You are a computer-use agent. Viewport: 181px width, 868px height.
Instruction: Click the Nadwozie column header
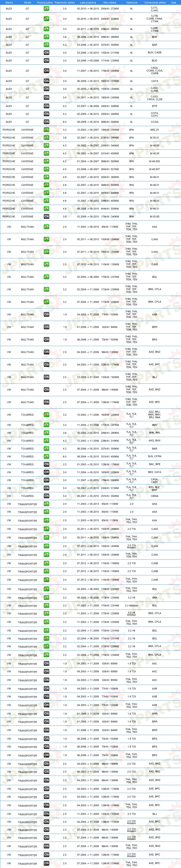click(132, 2)
